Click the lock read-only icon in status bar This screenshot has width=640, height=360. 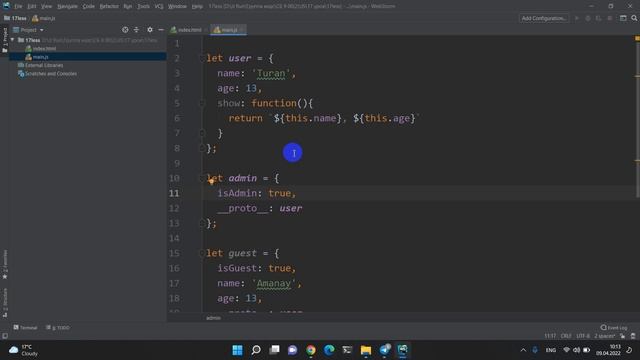(x=622, y=336)
